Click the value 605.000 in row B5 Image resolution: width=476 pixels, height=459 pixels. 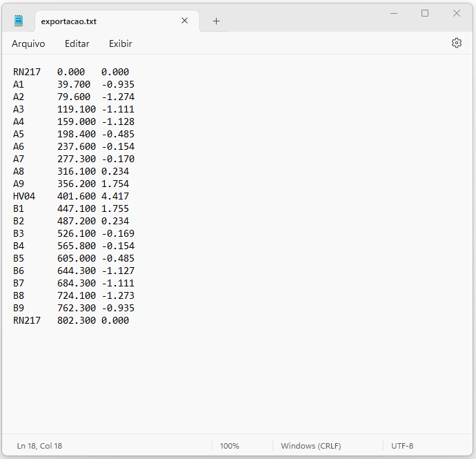(x=77, y=259)
